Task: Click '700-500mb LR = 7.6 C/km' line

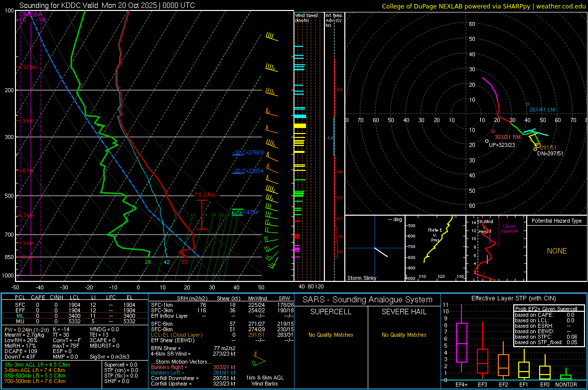Action: coord(35,381)
